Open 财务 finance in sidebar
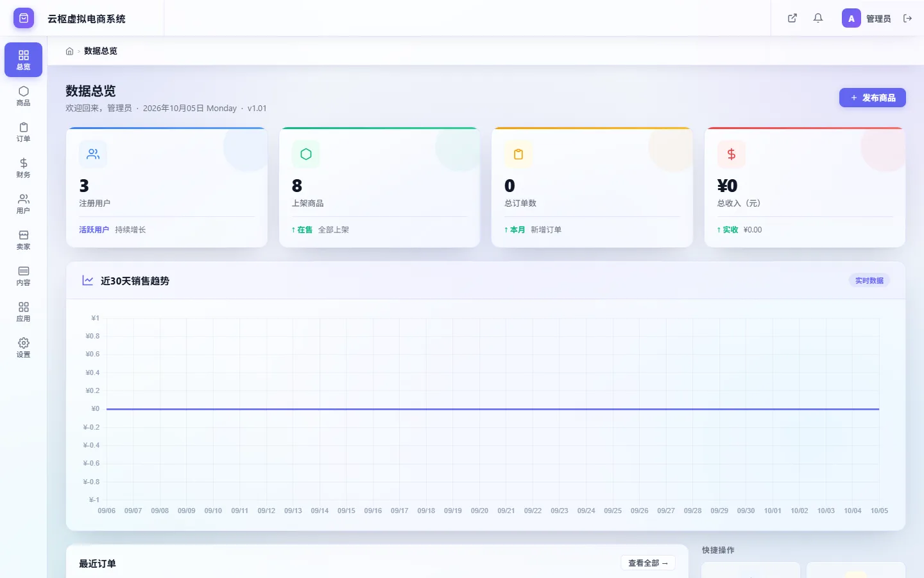Image resolution: width=924 pixels, height=578 pixels. click(23, 168)
